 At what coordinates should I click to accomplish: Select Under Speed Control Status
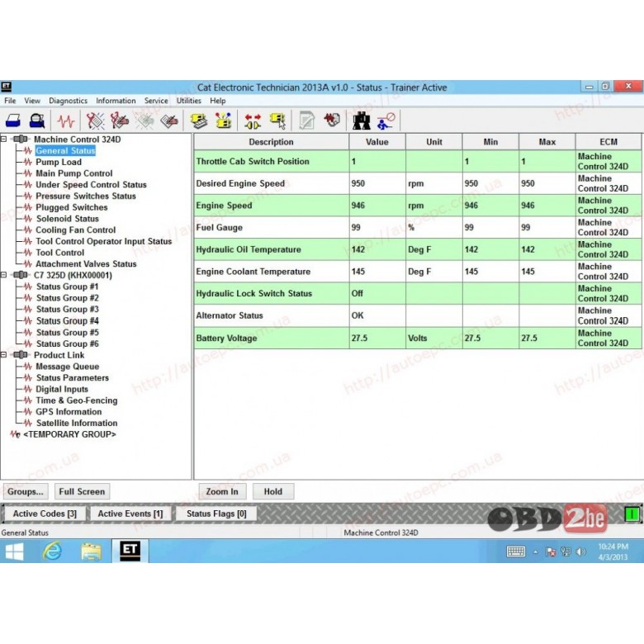point(91,184)
